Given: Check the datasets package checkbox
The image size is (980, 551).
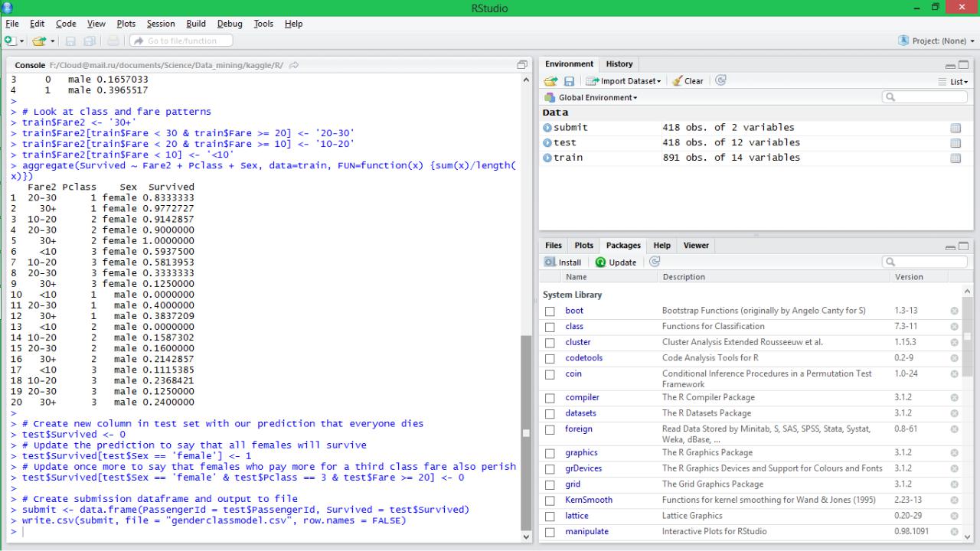Looking at the screenshot, I should pos(550,414).
